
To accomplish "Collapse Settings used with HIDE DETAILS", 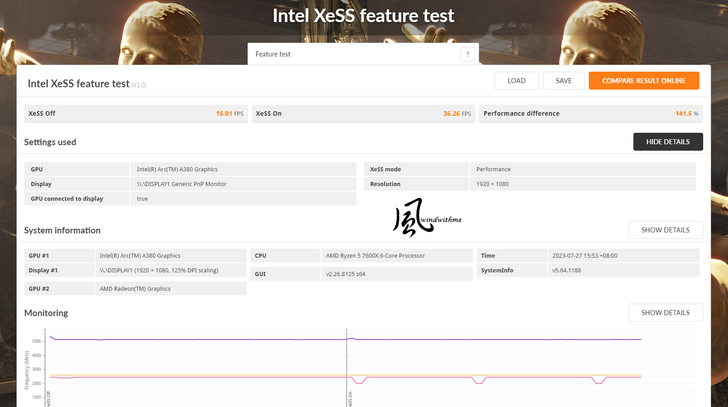I will 667,142.
